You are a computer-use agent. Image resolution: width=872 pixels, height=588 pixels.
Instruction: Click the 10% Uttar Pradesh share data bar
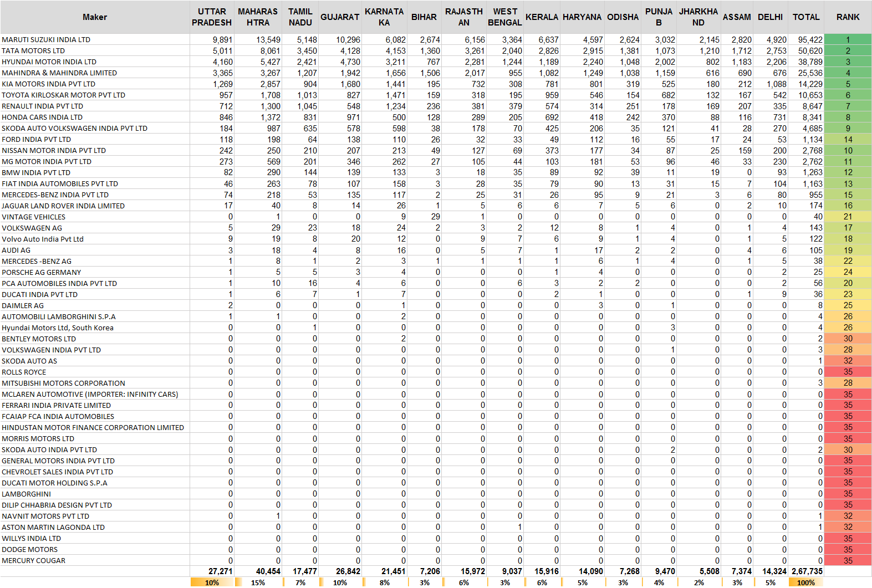point(212,582)
